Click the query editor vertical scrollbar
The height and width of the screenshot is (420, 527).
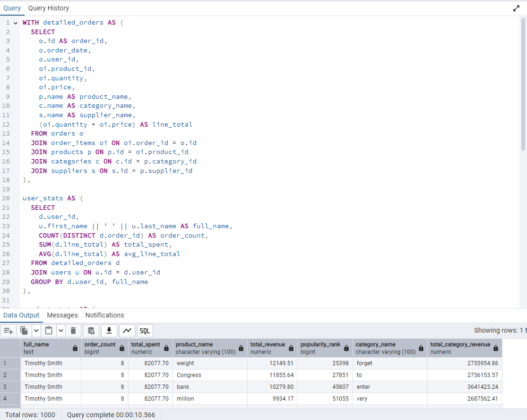[523, 85]
